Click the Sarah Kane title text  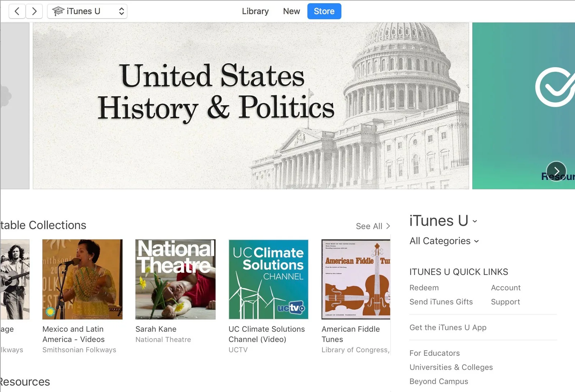pos(156,329)
